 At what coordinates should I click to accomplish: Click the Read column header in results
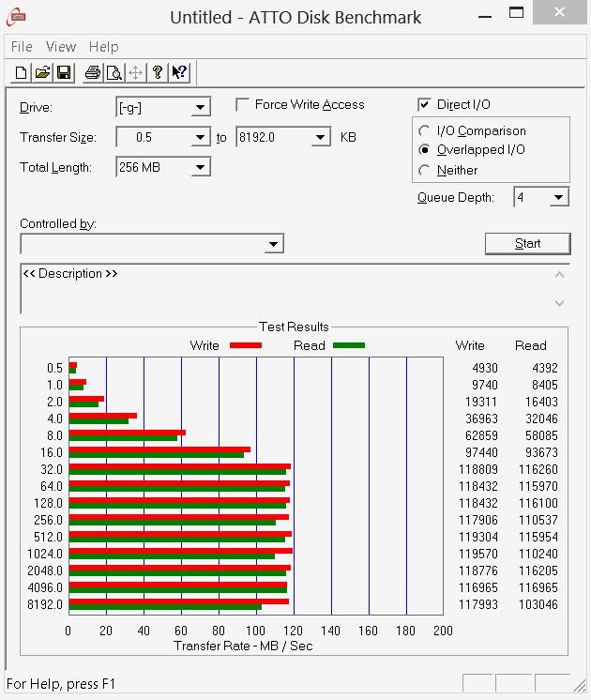pyautogui.click(x=531, y=345)
